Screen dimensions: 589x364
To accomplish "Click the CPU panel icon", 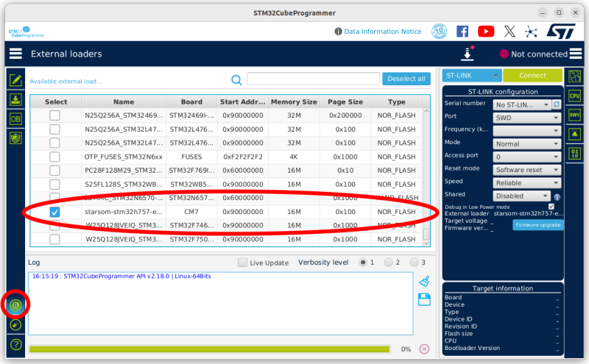I will (575, 95).
